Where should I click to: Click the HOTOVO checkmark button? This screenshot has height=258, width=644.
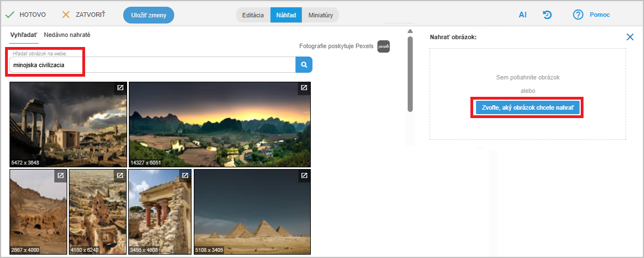point(25,15)
